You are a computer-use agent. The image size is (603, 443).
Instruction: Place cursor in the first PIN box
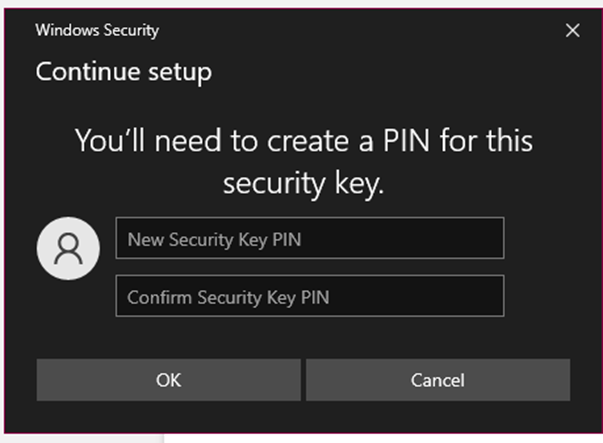310,238
